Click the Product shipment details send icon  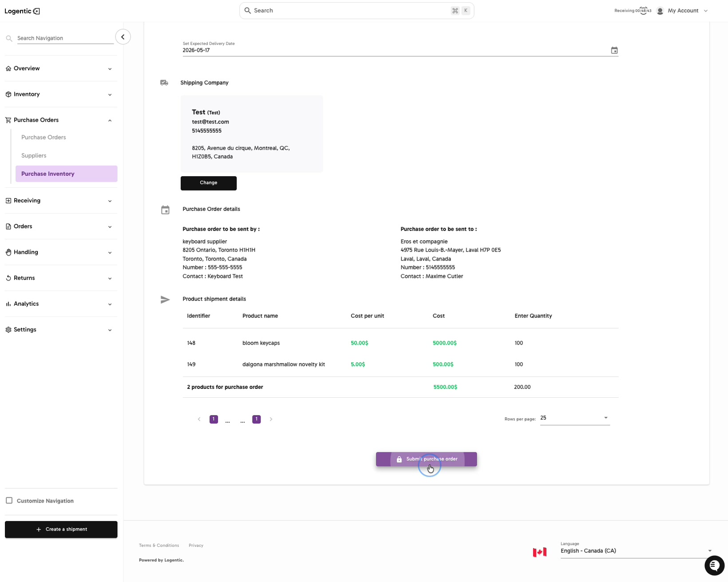pos(165,300)
